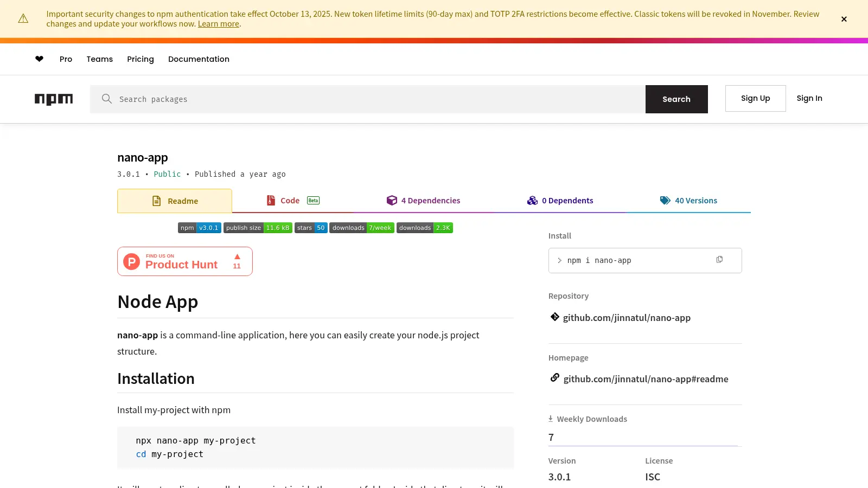The width and height of the screenshot is (868, 488).
Task: Open the 0 Dependents tab
Action: point(560,201)
